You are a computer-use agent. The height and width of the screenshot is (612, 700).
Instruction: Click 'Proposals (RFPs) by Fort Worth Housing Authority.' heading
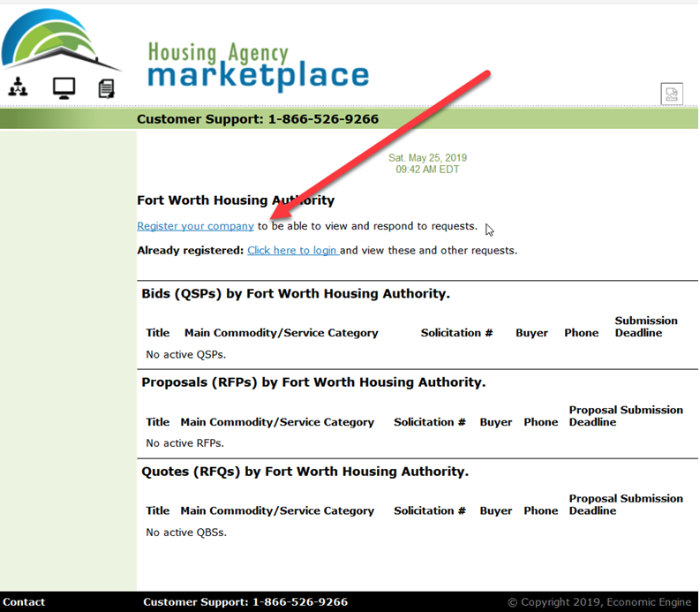point(313,382)
